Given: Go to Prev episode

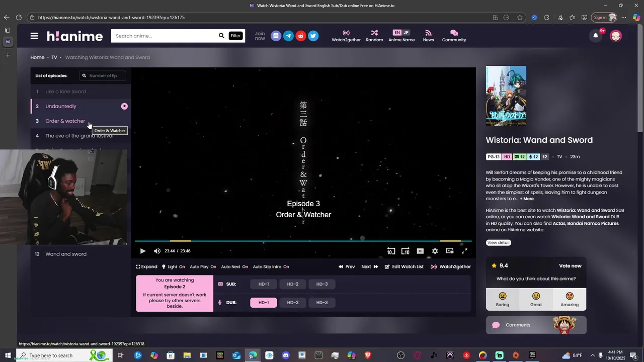Looking at the screenshot, I should 347,266.
